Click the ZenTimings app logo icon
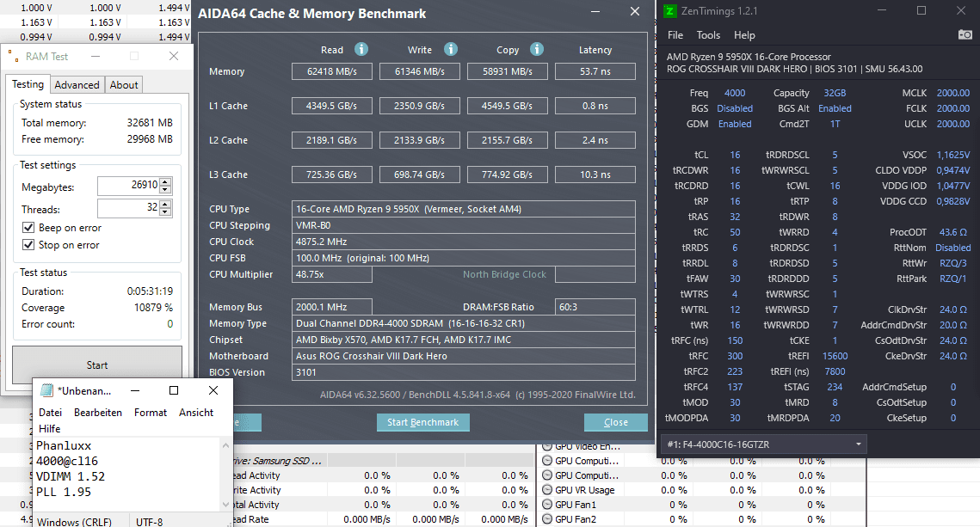Image resolution: width=980 pixels, height=527 pixels. [670, 10]
